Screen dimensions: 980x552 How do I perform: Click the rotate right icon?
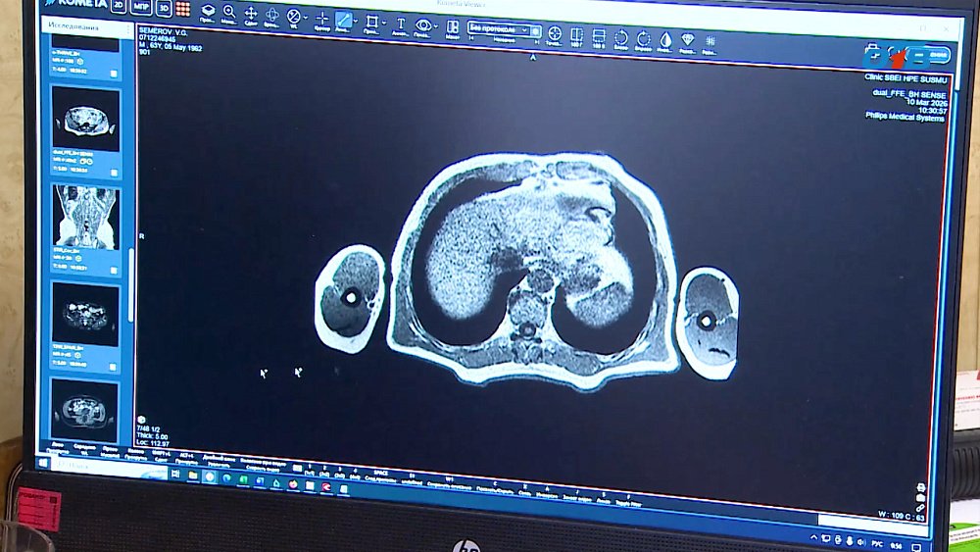point(643,38)
